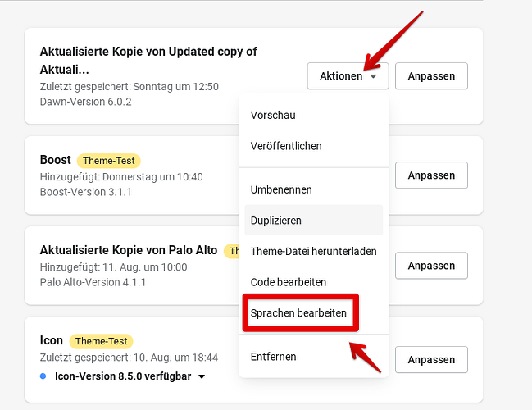This screenshot has width=532, height=410.
Task: Select Code bearbeiten menu item
Action: (x=288, y=282)
